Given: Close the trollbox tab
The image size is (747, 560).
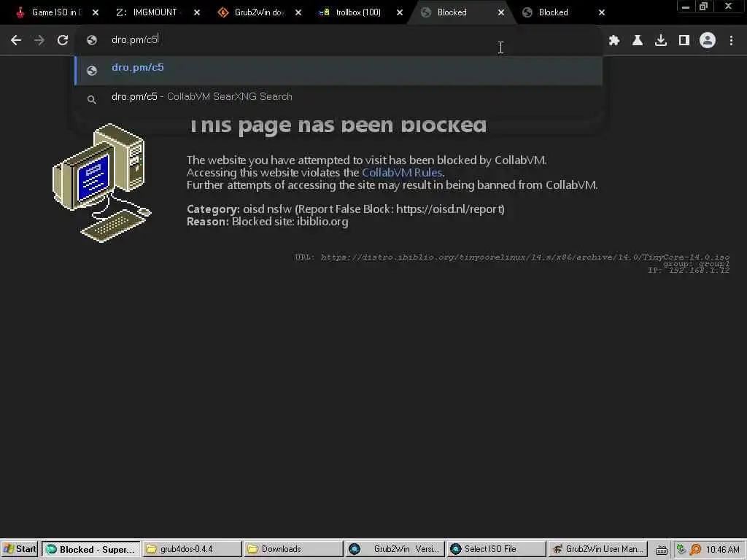Looking at the screenshot, I should [400, 12].
